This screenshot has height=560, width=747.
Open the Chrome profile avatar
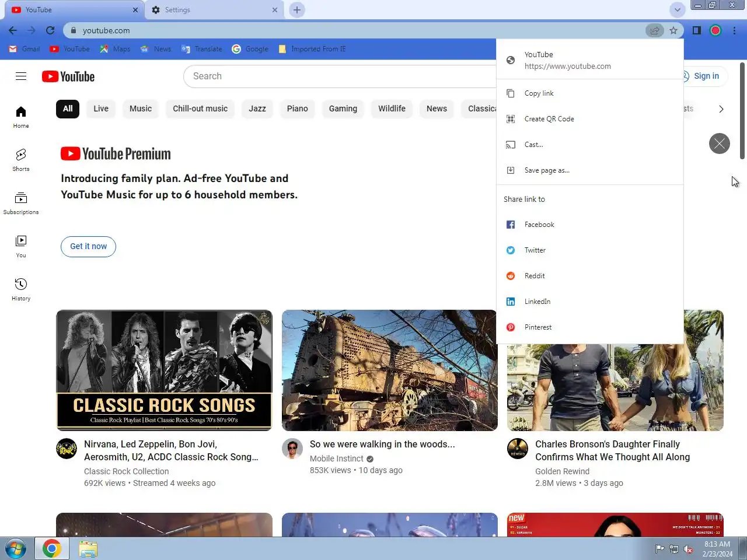tap(715, 30)
